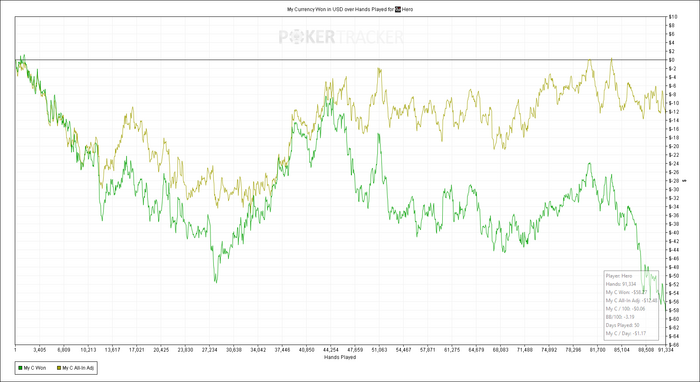Viewport: 700px width, 382px height.
Task: Click x-axis tick label 68,083
Action: (501, 350)
